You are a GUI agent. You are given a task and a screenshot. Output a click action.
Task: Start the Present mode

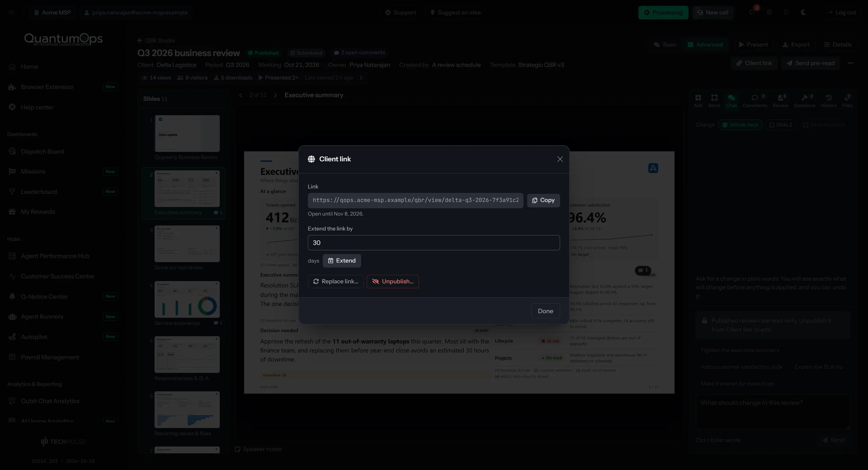[x=753, y=44]
